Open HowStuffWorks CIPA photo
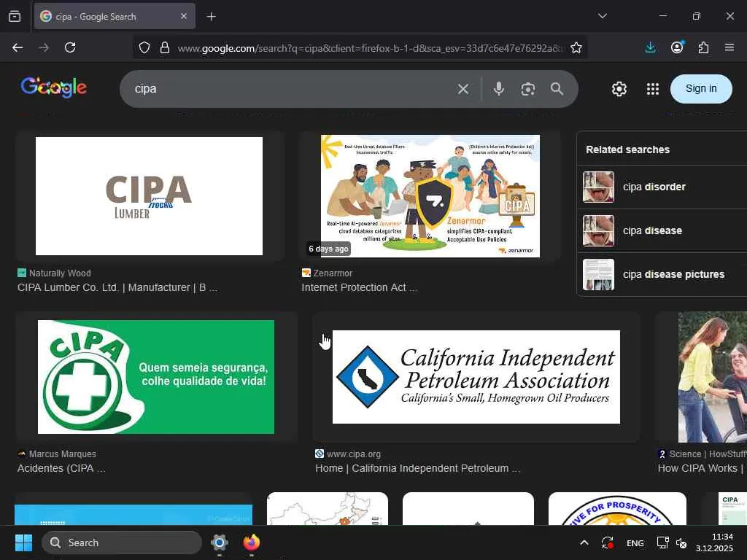 (712, 377)
